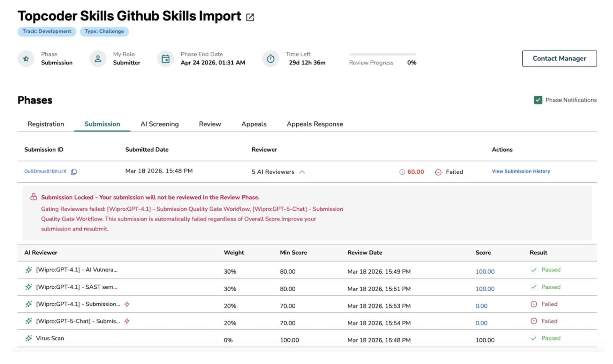Toggle the Phase Notifications checkbox
613x364 pixels.
(538, 100)
